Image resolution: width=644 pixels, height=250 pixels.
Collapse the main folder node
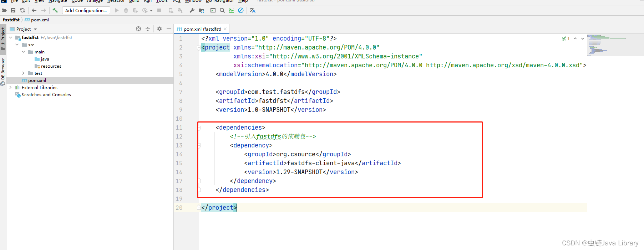[24, 52]
